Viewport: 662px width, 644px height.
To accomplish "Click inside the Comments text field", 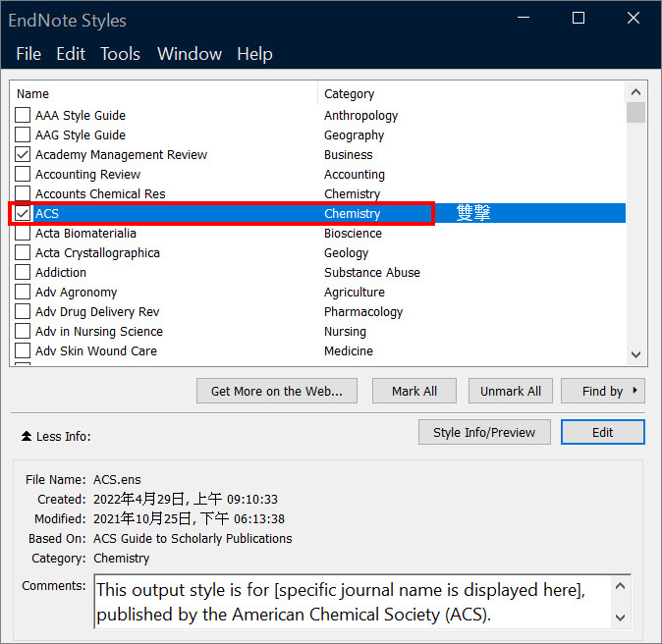I will (353, 602).
